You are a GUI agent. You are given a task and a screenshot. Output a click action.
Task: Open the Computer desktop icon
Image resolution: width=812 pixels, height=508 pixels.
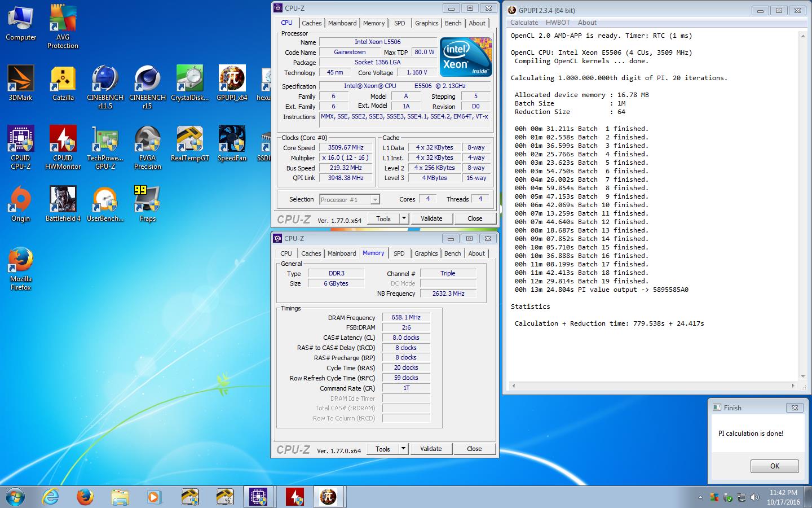coord(21,23)
